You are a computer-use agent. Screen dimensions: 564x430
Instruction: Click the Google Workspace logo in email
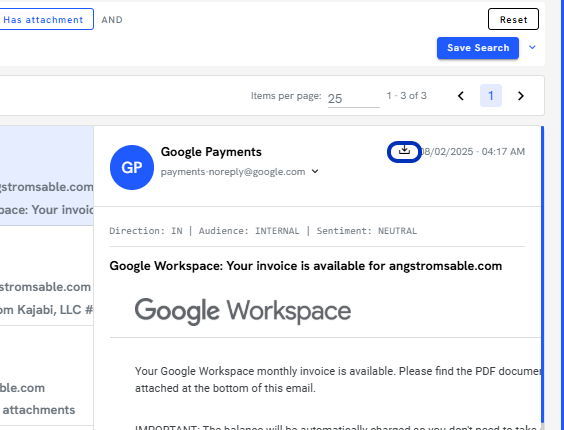243,311
